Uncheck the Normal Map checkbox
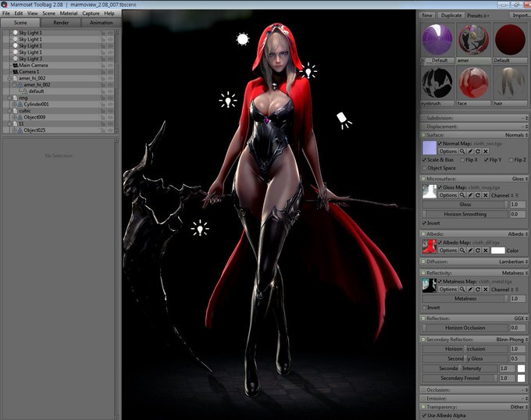Image resolution: width=531 pixels, height=420 pixels. [x=440, y=144]
